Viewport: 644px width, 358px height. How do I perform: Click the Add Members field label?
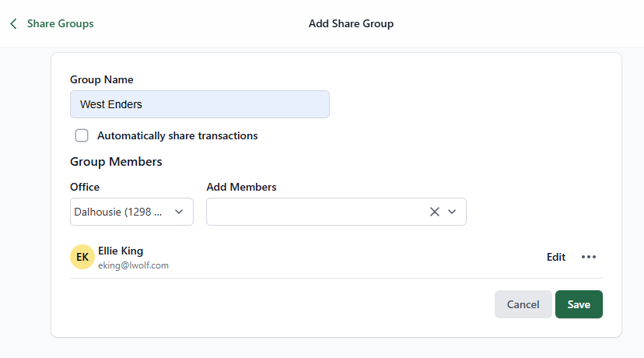[x=241, y=187]
